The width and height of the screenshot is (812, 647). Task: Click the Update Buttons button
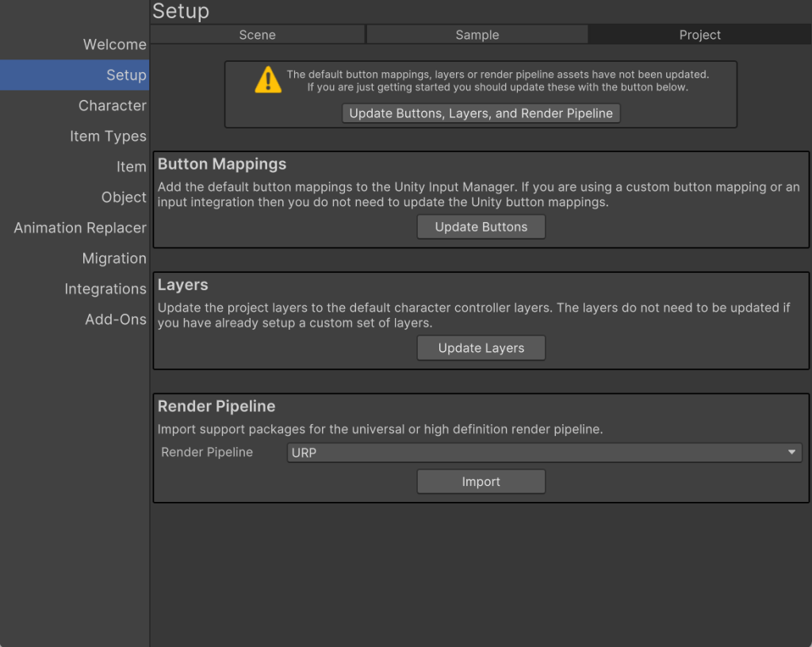pyautogui.click(x=481, y=227)
